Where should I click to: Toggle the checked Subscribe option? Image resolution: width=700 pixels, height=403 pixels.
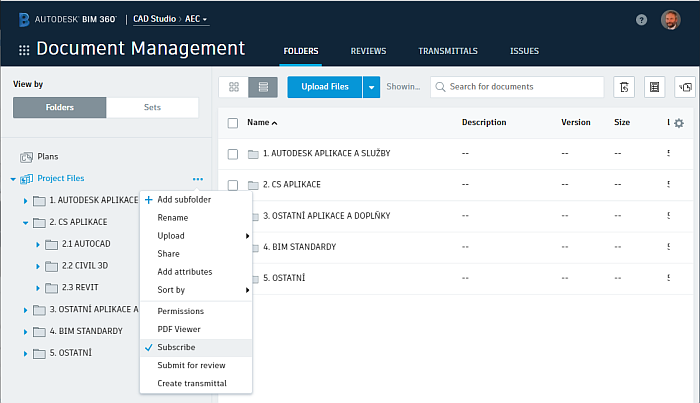[x=196, y=347]
